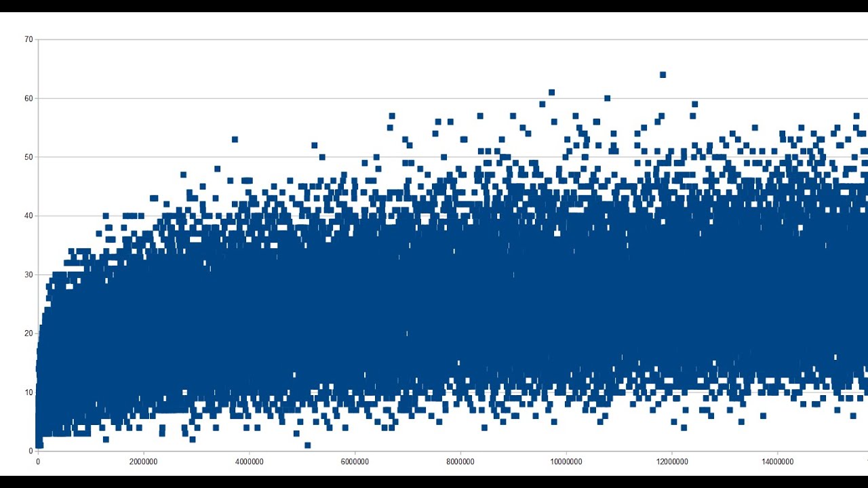Click the isolated point at 52 near 5000000

(314, 145)
